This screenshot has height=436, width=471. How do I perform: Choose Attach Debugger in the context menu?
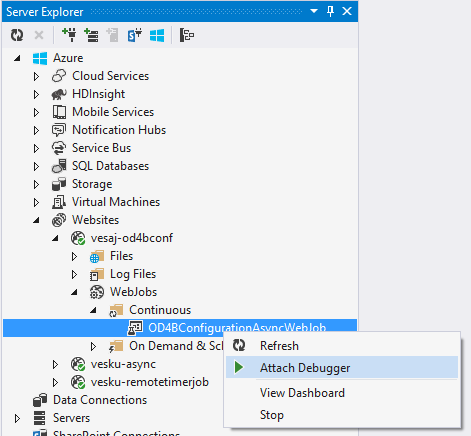(342, 367)
